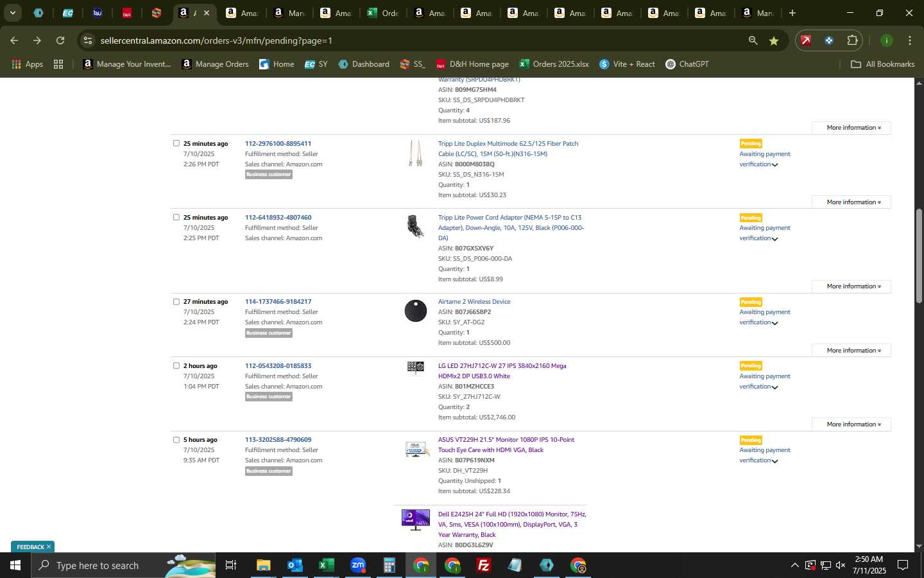
Task: Click the Airtame 2 product thumbnail
Action: (416, 311)
